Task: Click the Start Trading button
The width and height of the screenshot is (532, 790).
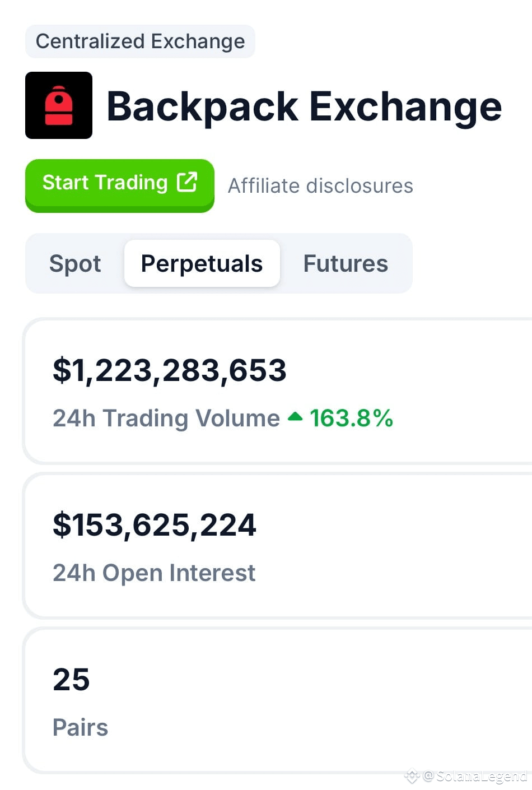Action: point(120,185)
